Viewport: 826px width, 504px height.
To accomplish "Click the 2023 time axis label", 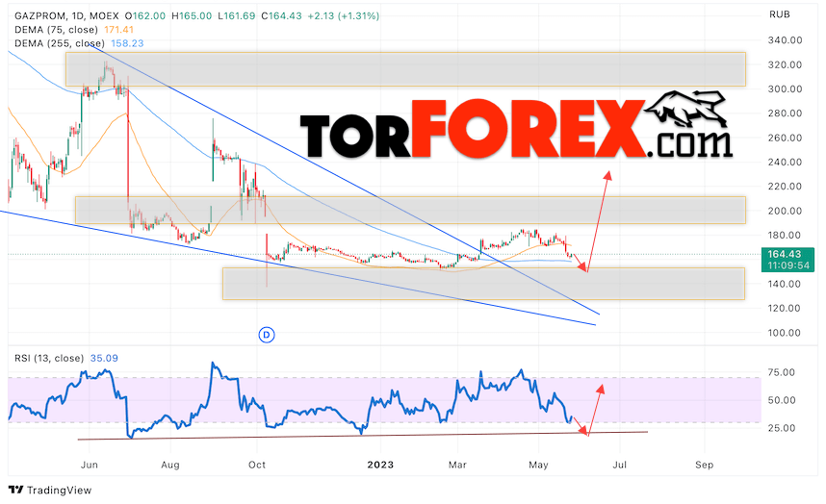I will (x=380, y=465).
